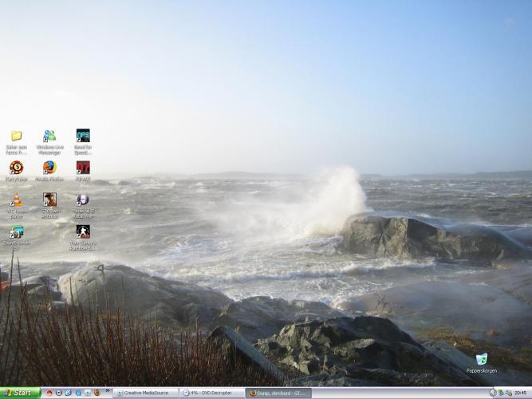Image resolution: width=532 pixels, height=399 pixels.
Task: Open Mozilla Firefox from the desktop
Action: pyautogui.click(x=49, y=168)
